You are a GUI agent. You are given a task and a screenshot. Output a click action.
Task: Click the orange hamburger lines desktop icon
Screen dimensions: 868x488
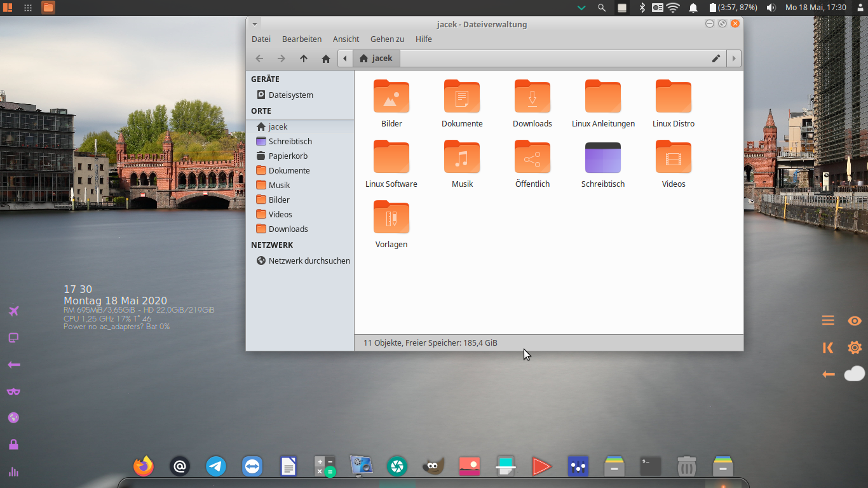click(828, 321)
